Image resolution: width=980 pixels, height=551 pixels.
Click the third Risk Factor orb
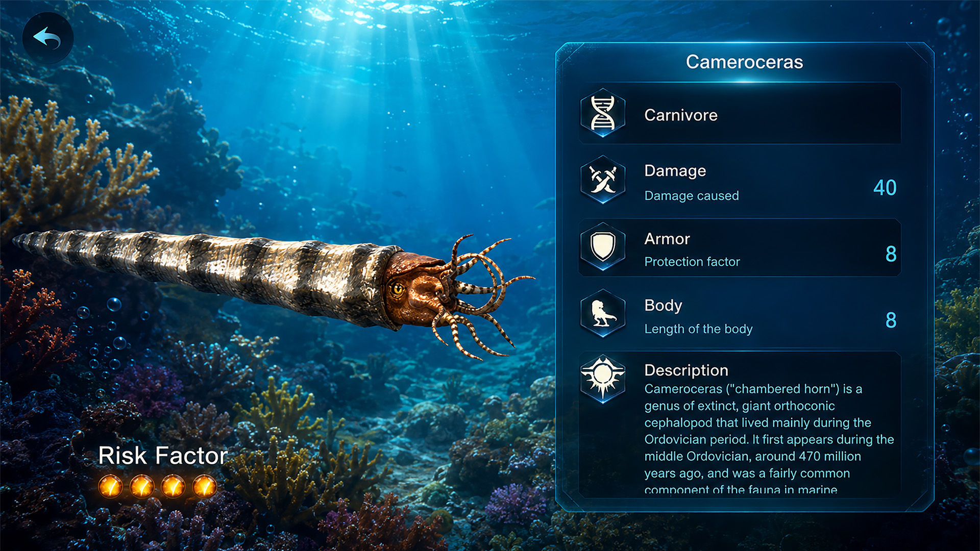coord(174,486)
